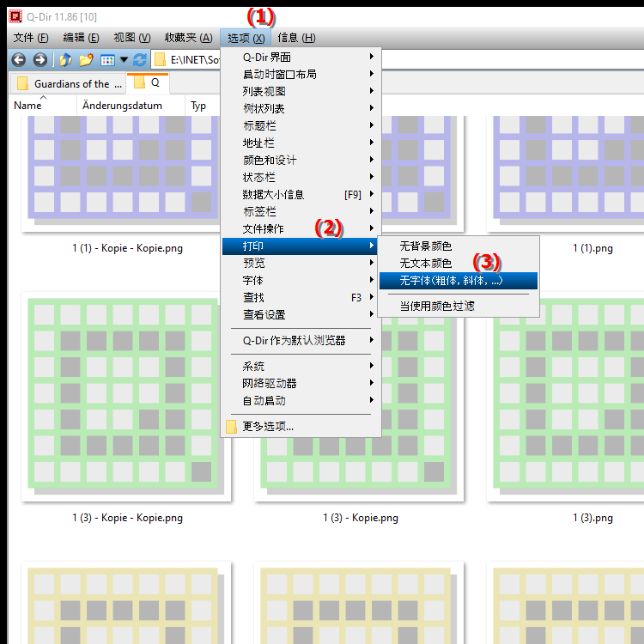The image size is (644, 644).
Task: Select the highlighted 打印 menu entry
Action: [300, 246]
